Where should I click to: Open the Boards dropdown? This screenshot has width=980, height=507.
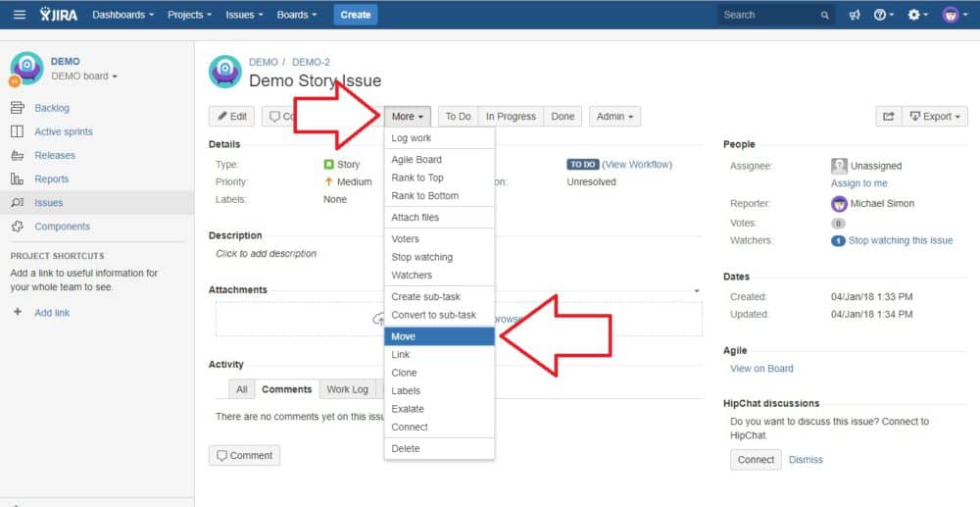pyautogui.click(x=296, y=15)
